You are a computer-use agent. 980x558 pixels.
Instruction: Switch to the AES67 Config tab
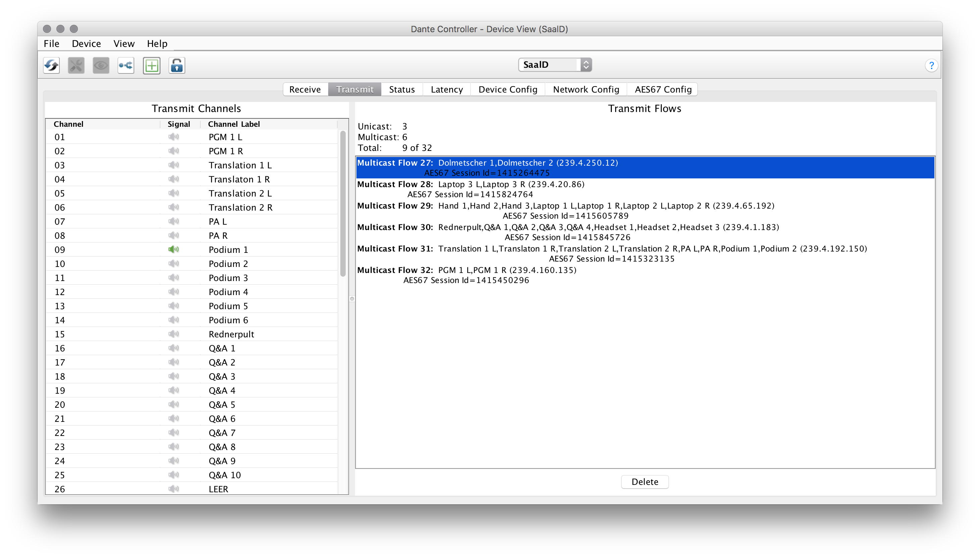pos(663,89)
